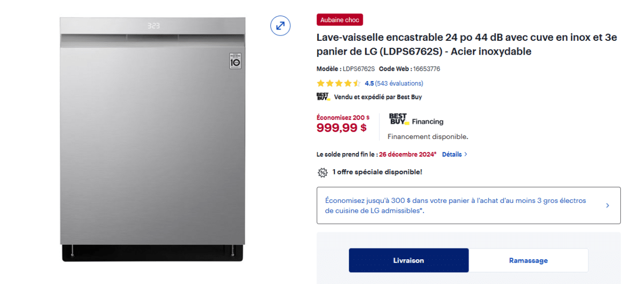Click the Vendu et expédié par Best Buy text
Image resolution: width=644 pixels, height=284 pixels.
coord(378,97)
